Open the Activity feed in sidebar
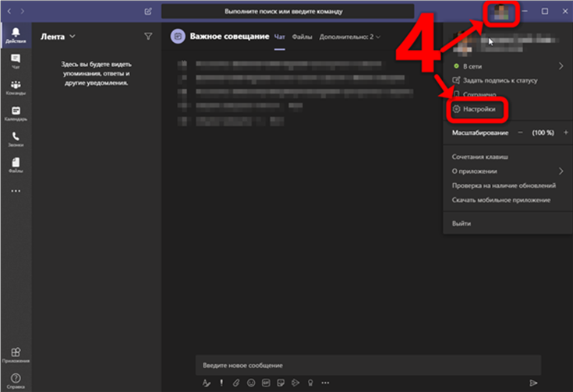 click(x=16, y=35)
